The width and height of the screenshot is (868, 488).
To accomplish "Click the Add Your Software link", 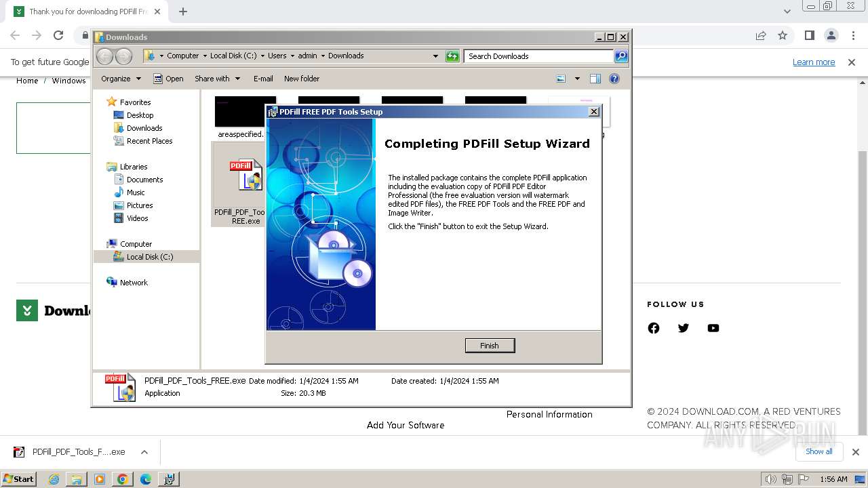I will (406, 425).
